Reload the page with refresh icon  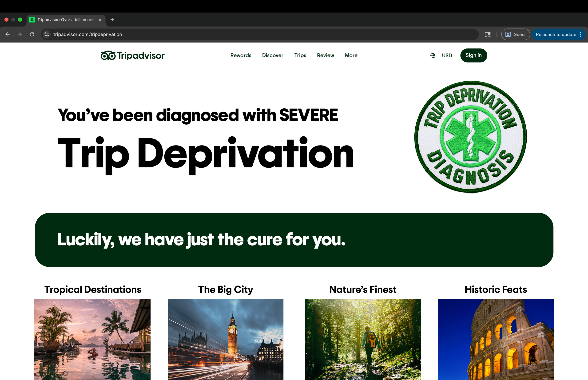point(32,34)
